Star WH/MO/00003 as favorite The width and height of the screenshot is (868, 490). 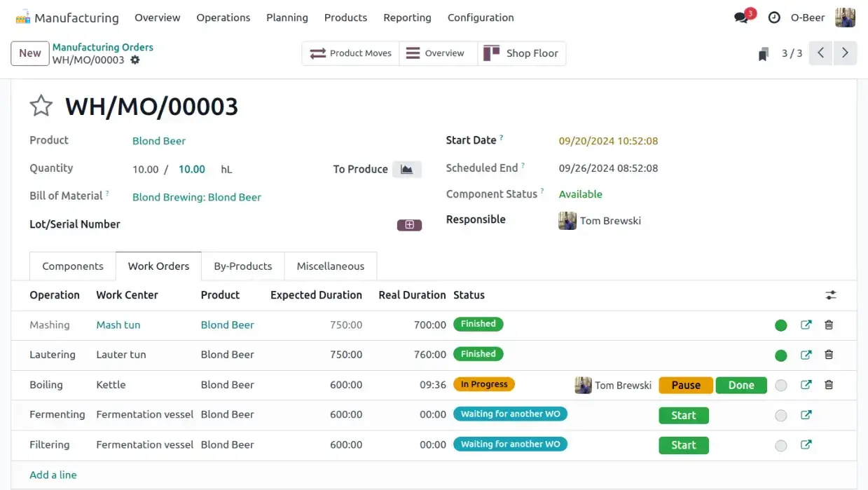(x=41, y=107)
